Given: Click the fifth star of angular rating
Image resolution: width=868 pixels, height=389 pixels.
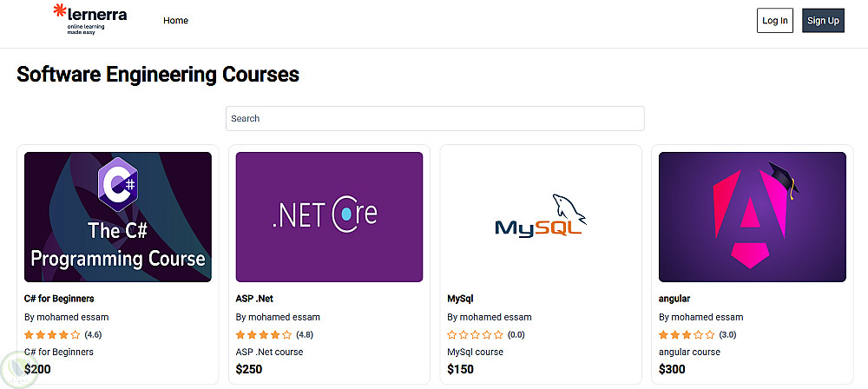Looking at the screenshot, I should click(x=710, y=334).
